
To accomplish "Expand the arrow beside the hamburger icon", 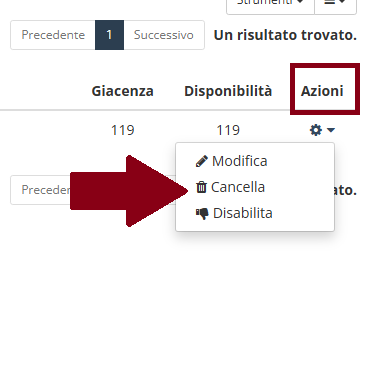I will click(x=342, y=2).
